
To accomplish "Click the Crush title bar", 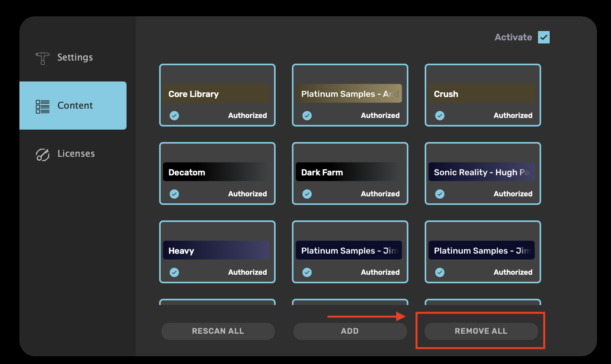I will pyautogui.click(x=482, y=94).
